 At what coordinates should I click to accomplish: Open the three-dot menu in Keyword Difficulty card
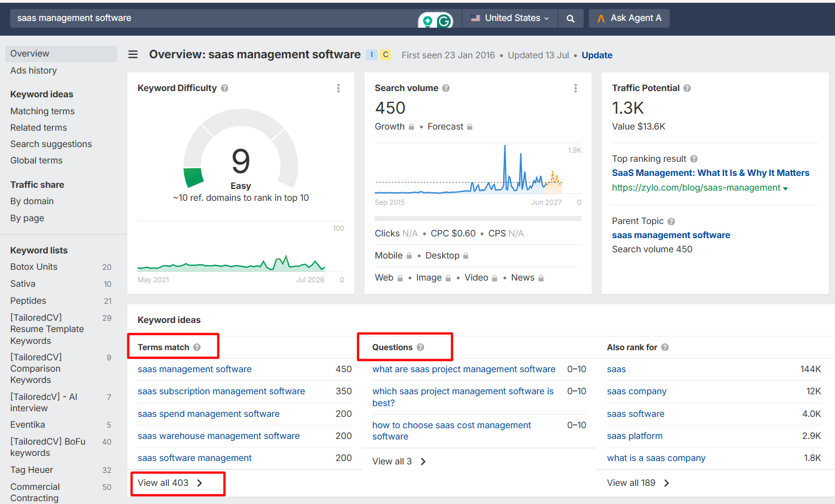pos(339,88)
